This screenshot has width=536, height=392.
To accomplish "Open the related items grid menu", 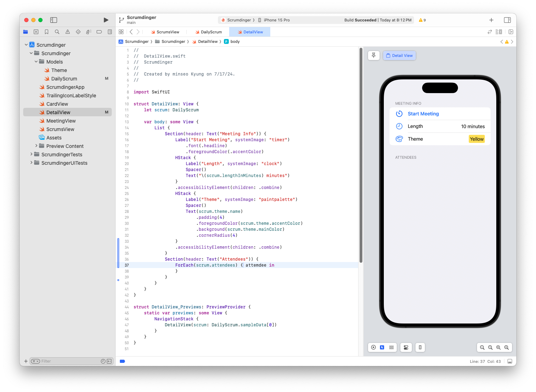I will coord(121,32).
